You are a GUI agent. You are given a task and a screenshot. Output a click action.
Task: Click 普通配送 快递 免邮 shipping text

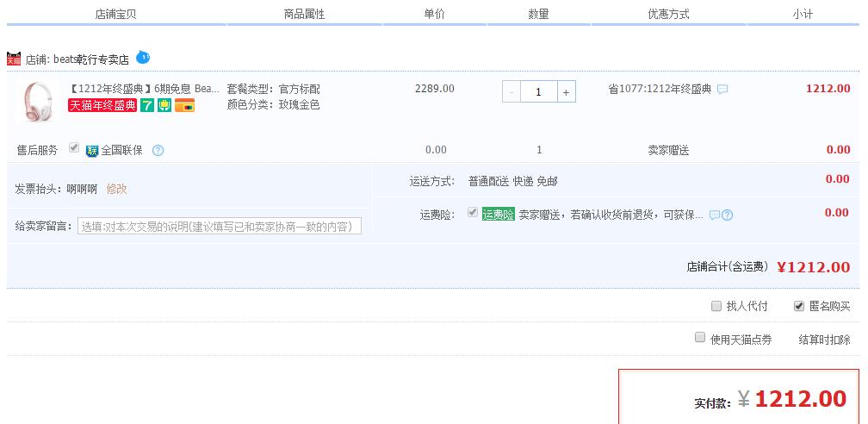pyautogui.click(x=513, y=181)
